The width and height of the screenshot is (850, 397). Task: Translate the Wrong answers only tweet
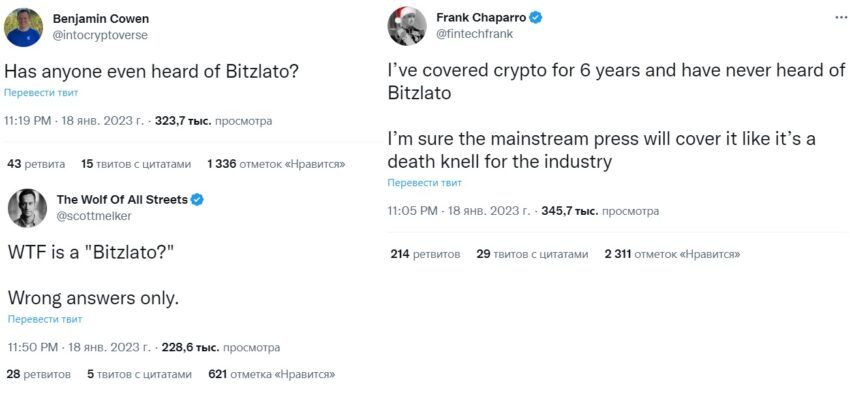coord(45,319)
